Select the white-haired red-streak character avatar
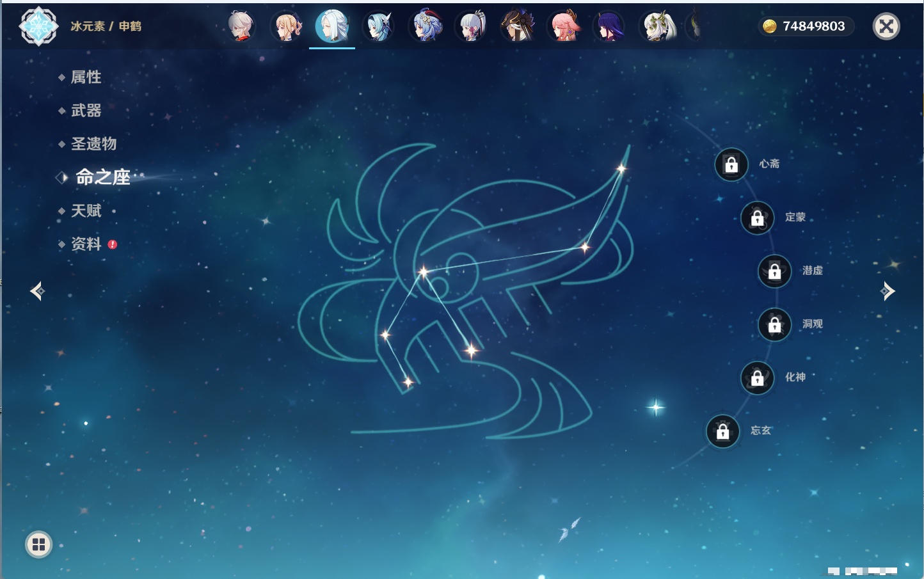924x579 pixels. (241, 26)
